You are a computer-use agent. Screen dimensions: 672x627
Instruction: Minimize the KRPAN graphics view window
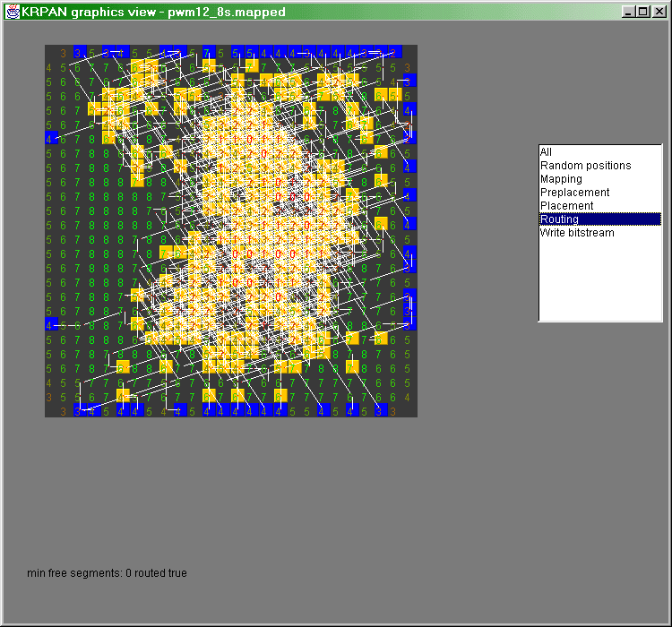click(628, 12)
